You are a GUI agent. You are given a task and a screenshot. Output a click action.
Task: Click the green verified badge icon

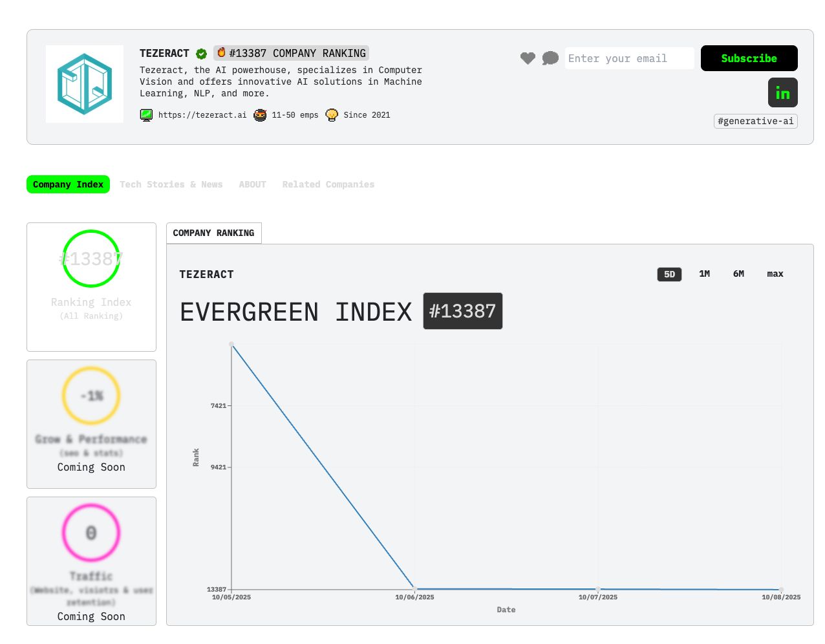click(202, 54)
